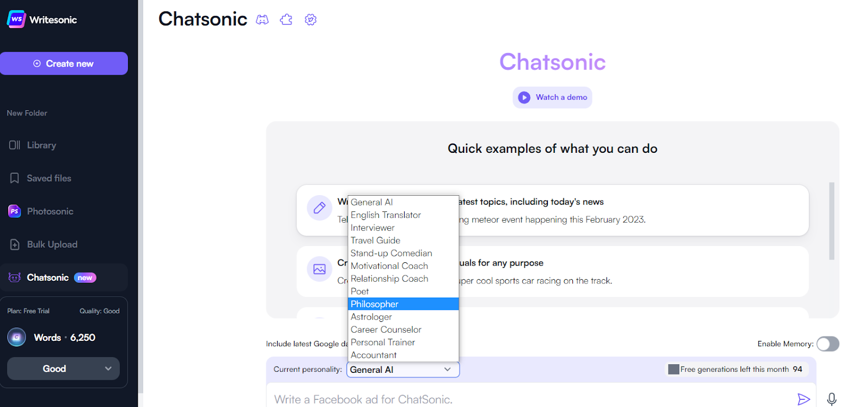Image resolution: width=868 pixels, height=407 pixels.
Task: Click the Quality: Good text
Action: (x=99, y=311)
